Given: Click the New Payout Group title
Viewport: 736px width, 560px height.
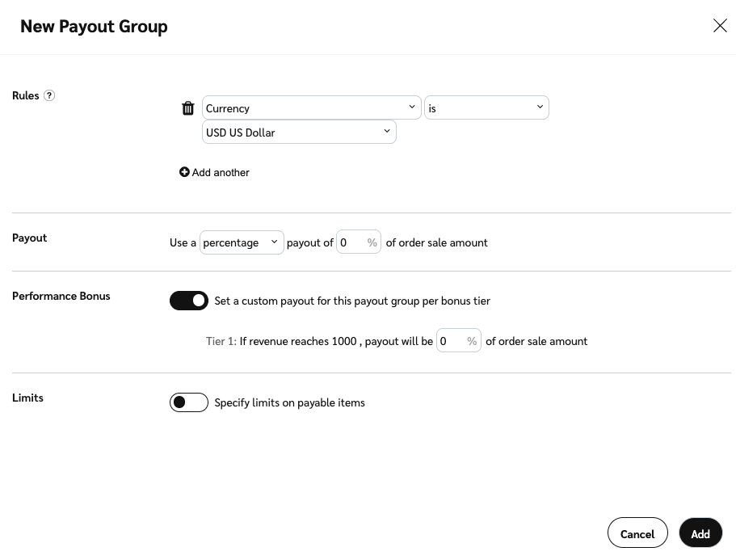Looking at the screenshot, I should [x=94, y=26].
